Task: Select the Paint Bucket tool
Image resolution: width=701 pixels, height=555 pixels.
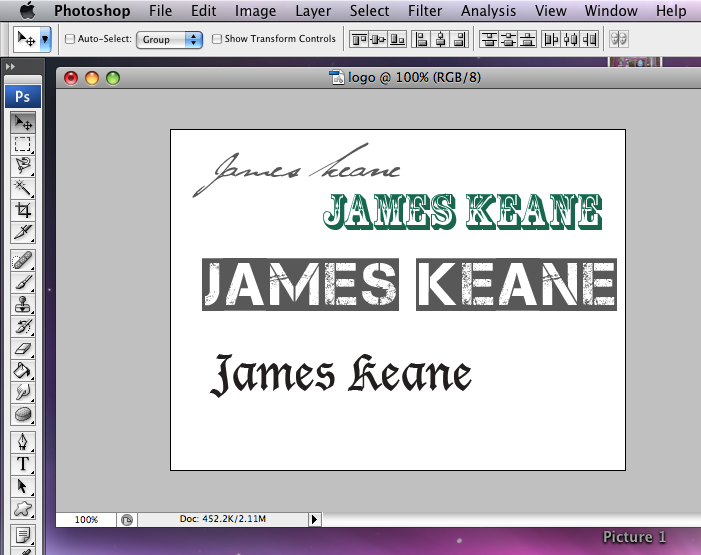Action: (23, 370)
